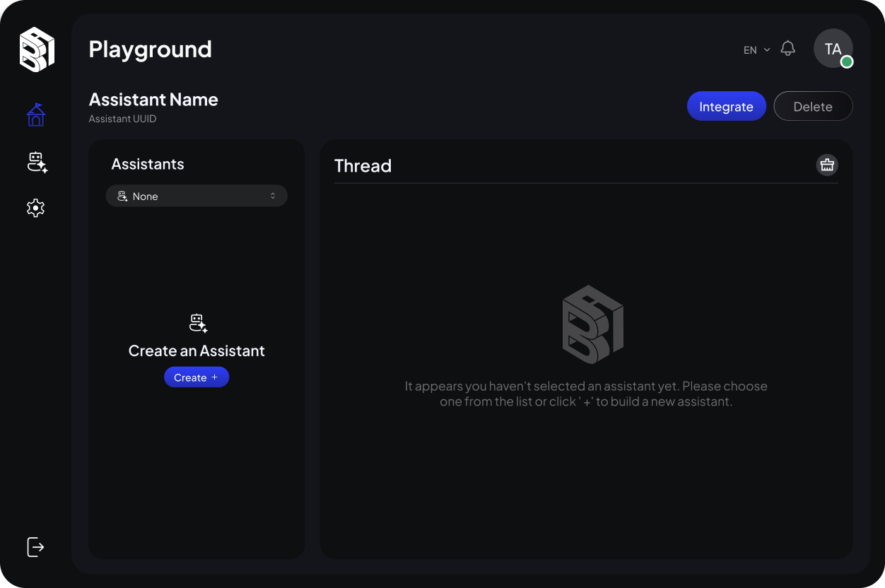
Task: Open Settings via the sidebar gear icon
Action: [35, 208]
